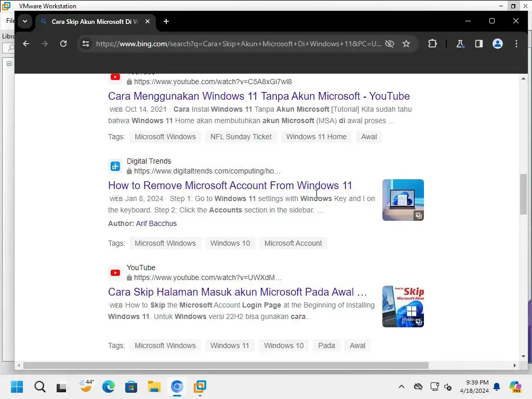Switch to Chrome on the taskbar
This screenshot has height=399, width=532.
[x=177, y=387]
